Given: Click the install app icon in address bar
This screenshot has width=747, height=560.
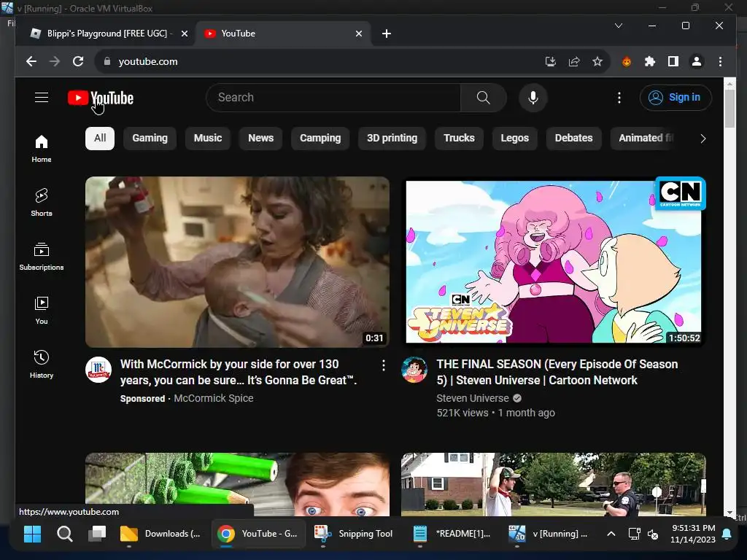Looking at the screenshot, I should tap(550, 61).
